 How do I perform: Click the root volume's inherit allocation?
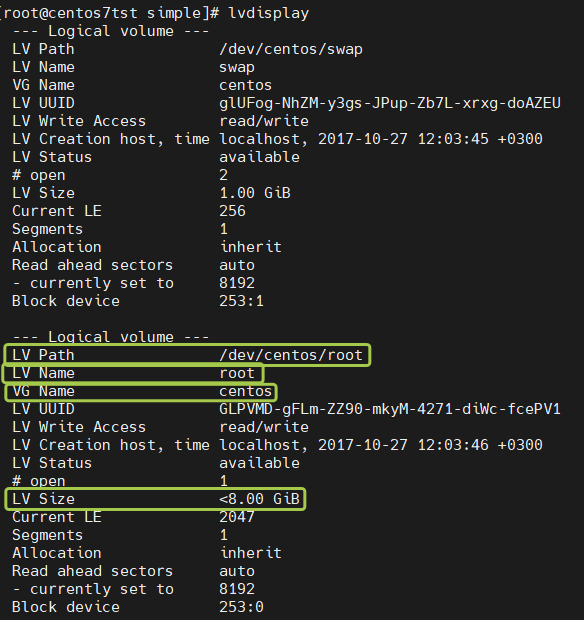[x=251, y=553]
